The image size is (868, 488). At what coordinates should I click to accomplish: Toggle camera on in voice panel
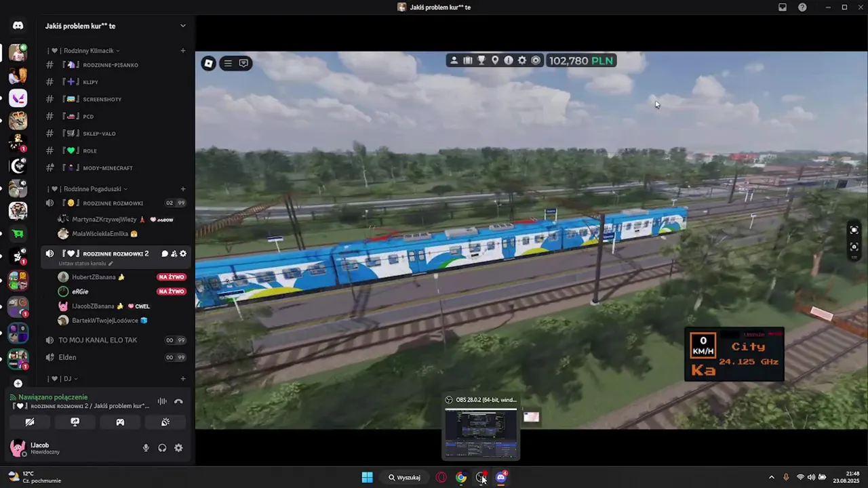pyautogui.click(x=30, y=422)
